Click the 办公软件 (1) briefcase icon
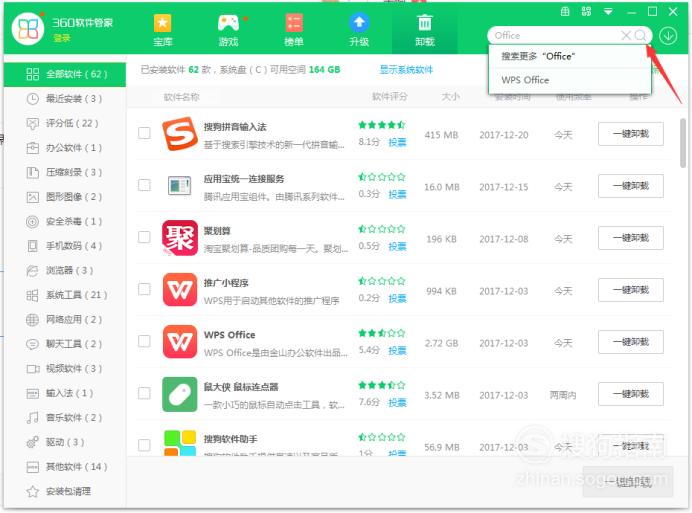Image resolution: width=692 pixels, height=513 pixels. (x=33, y=148)
